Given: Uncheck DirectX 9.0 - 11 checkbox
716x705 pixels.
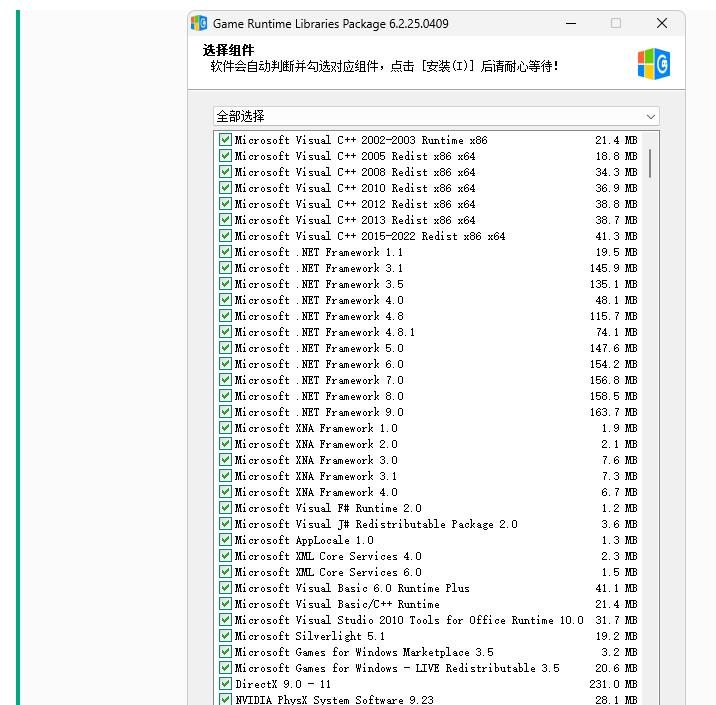Looking at the screenshot, I should tap(225, 683).
